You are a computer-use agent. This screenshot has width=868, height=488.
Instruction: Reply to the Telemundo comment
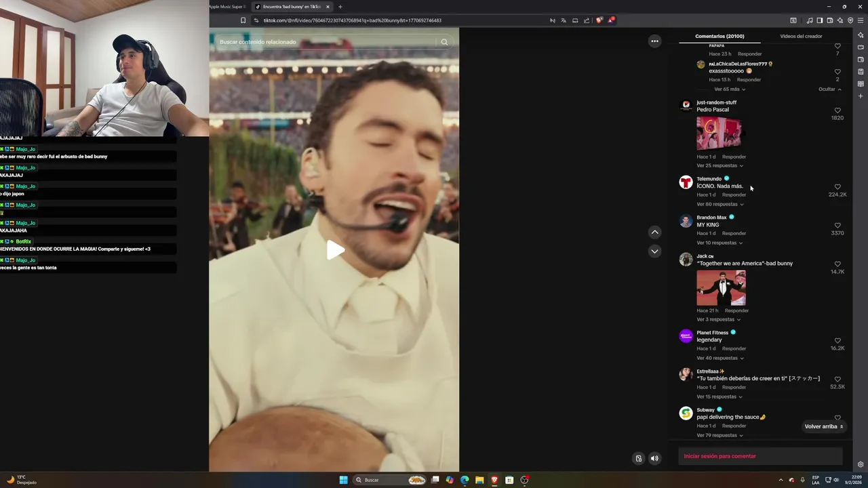tap(734, 195)
